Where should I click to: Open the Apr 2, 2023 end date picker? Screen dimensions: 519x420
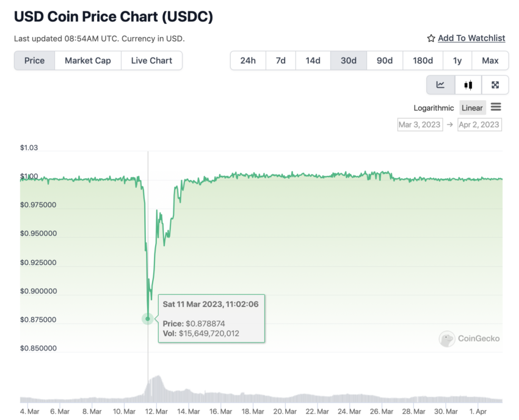pos(479,125)
